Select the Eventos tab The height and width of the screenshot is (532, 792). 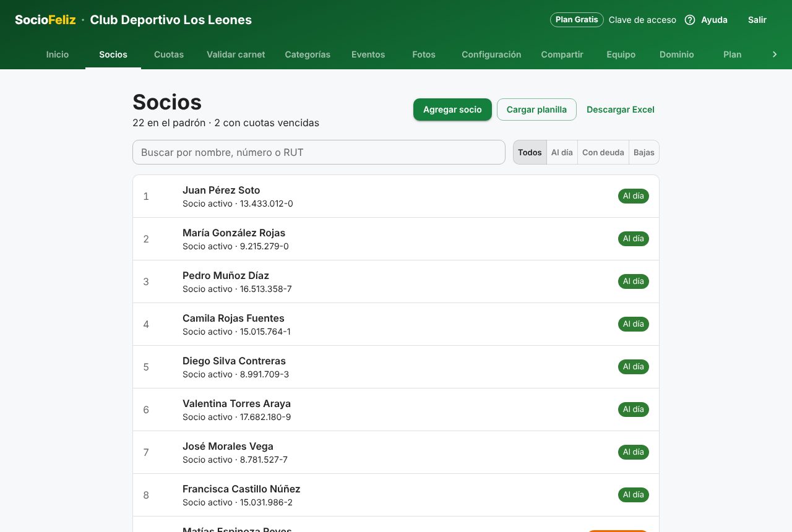coord(368,54)
